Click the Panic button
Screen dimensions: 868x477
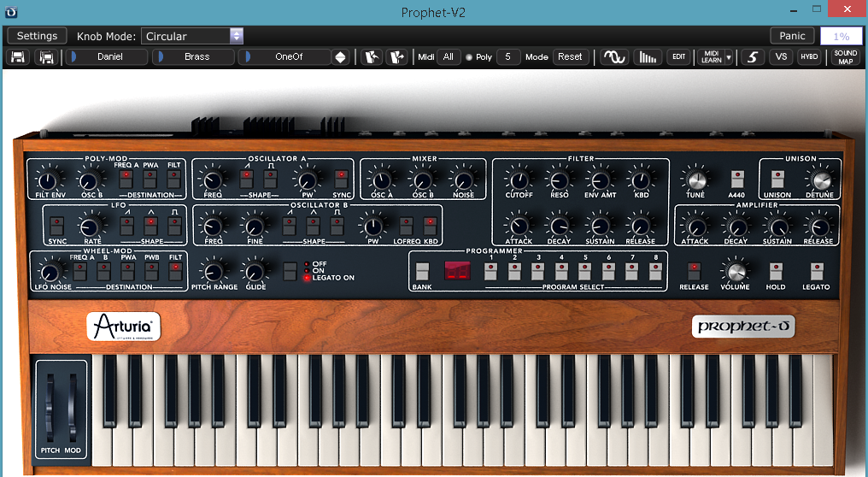[792, 36]
